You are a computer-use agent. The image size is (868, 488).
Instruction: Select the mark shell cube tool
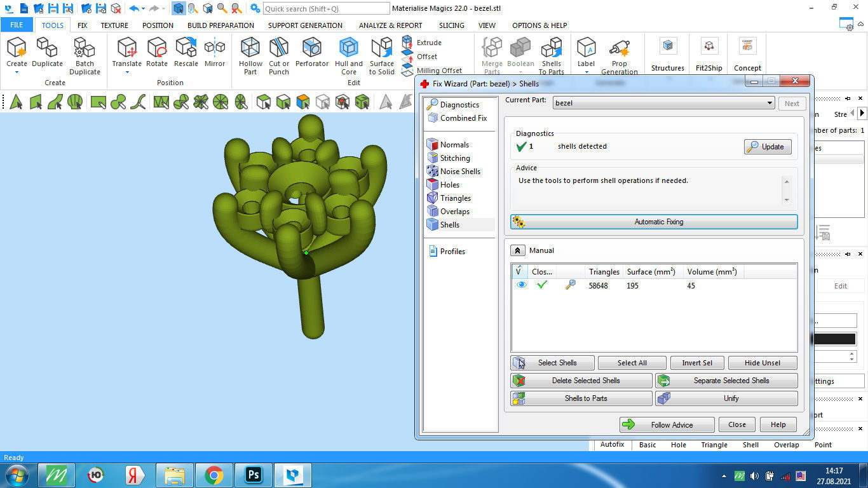[263, 102]
